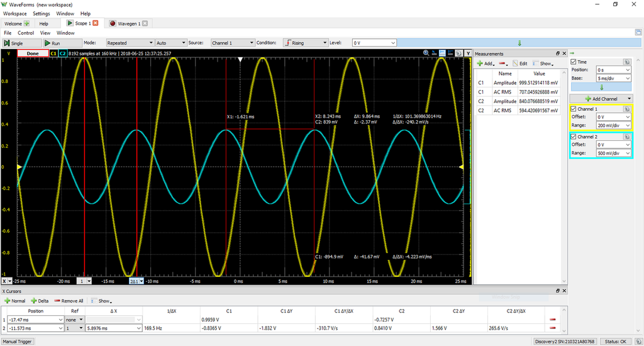
Task: Click the Add Channel button
Action: click(x=601, y=99)
